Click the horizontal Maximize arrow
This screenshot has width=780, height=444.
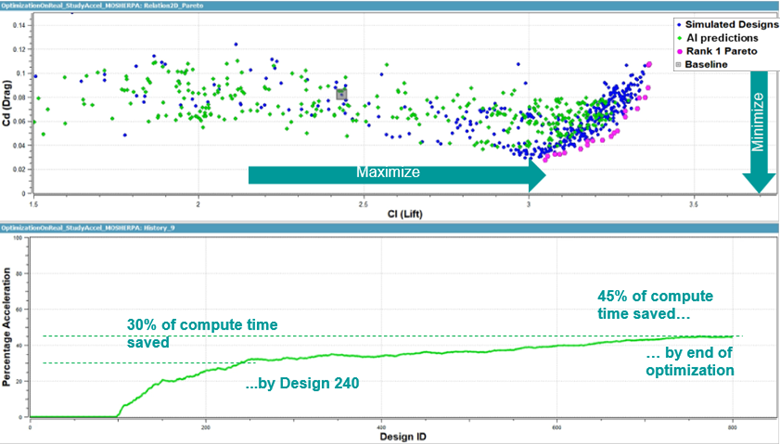pyautogui.click(x=396, y=173)
